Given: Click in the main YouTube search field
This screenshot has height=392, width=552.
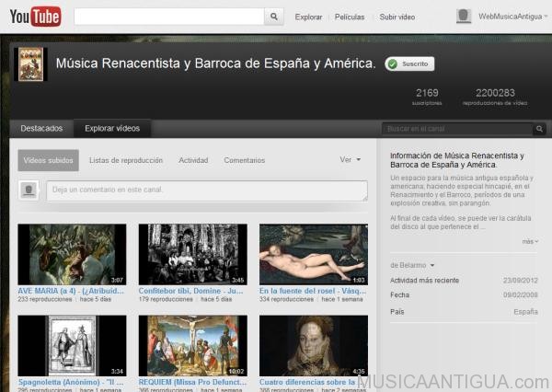Looking at the screenshot, I should pos(169,17).
